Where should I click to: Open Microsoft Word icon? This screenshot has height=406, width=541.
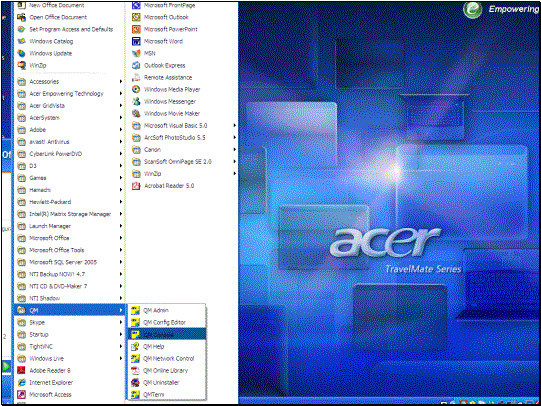click(x=136, y=41)
